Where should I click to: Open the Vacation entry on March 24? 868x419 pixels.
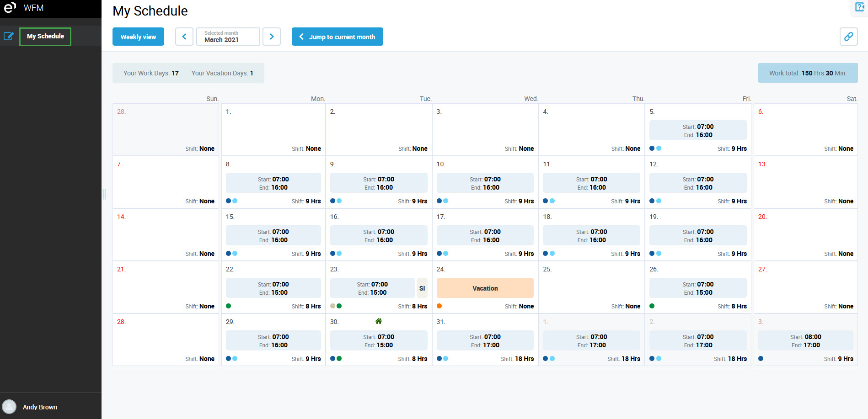tap(485, 288)
